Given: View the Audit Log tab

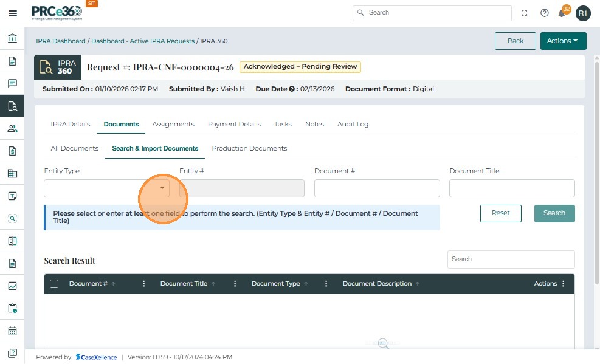Looking at the screenshot, I should pyautogui.click(x=353, y=124).
